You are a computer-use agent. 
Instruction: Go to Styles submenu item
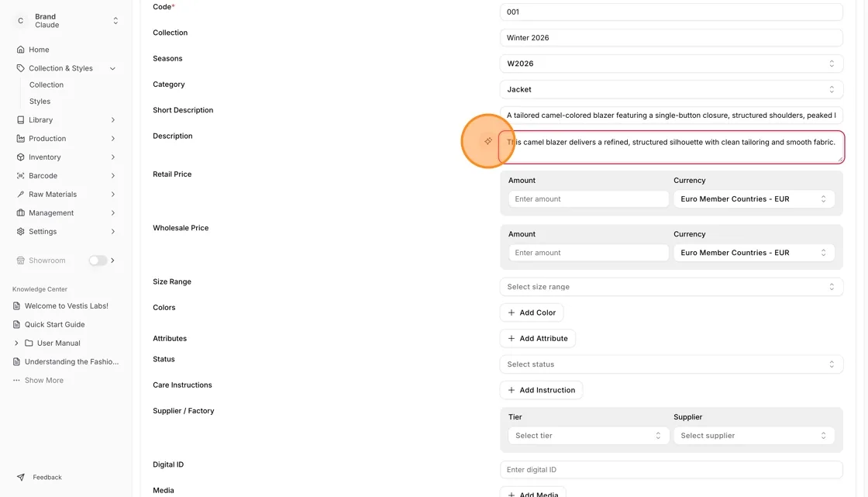click(x=40, y=102)
